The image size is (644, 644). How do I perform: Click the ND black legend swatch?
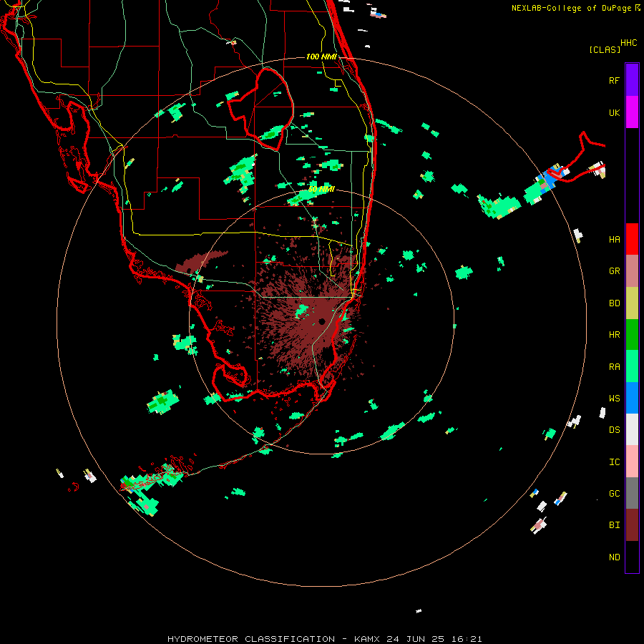click(632, 557)
